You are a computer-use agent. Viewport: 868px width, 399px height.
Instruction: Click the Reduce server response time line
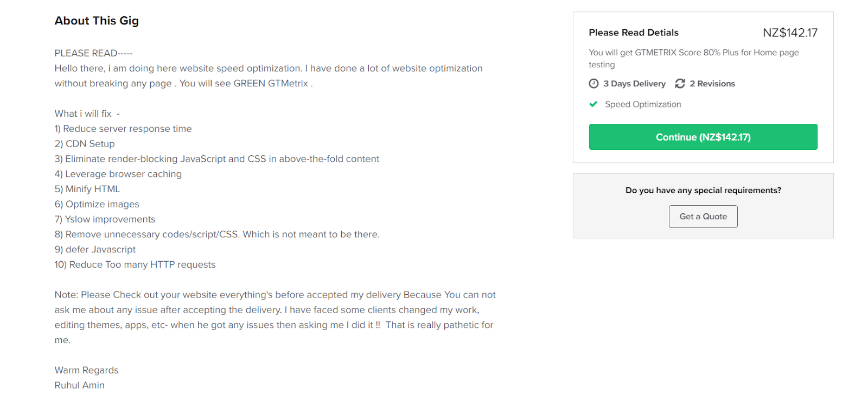coord(123,129)
